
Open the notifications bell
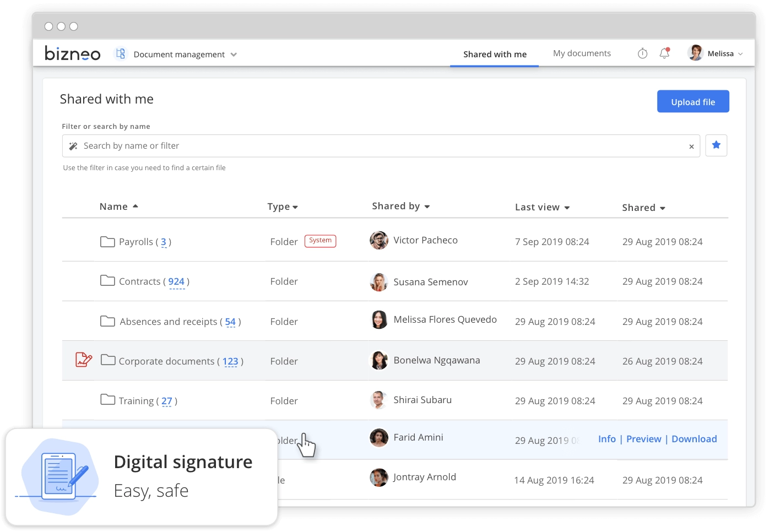point(664,53)
